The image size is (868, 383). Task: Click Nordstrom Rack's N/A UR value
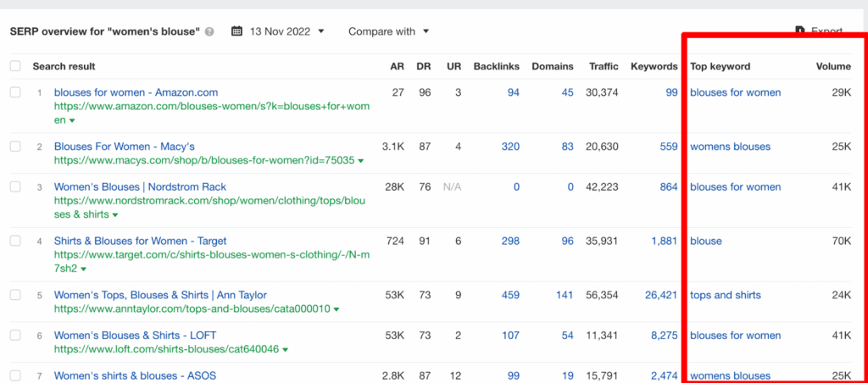[453, 187]
